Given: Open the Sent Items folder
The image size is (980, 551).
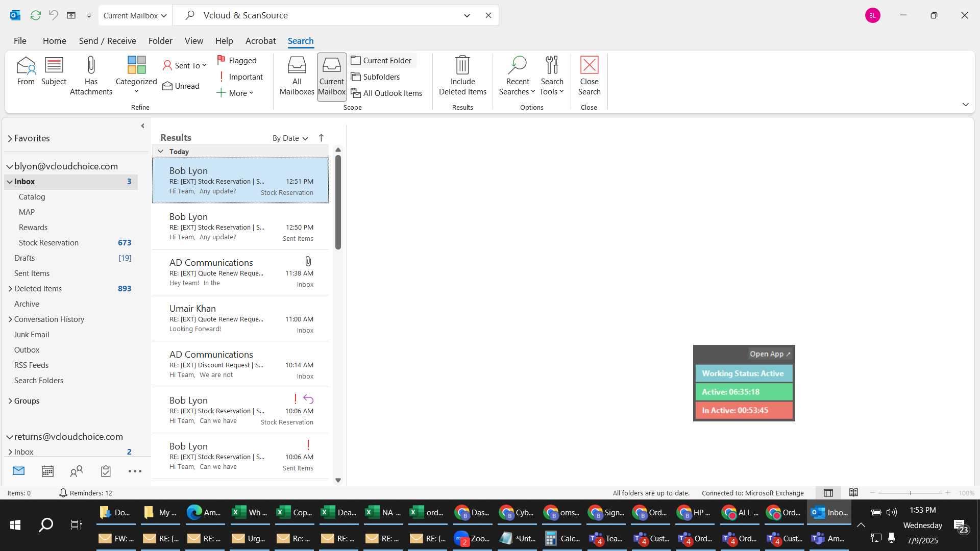Looking at the screenshot, I should (71, 273).
